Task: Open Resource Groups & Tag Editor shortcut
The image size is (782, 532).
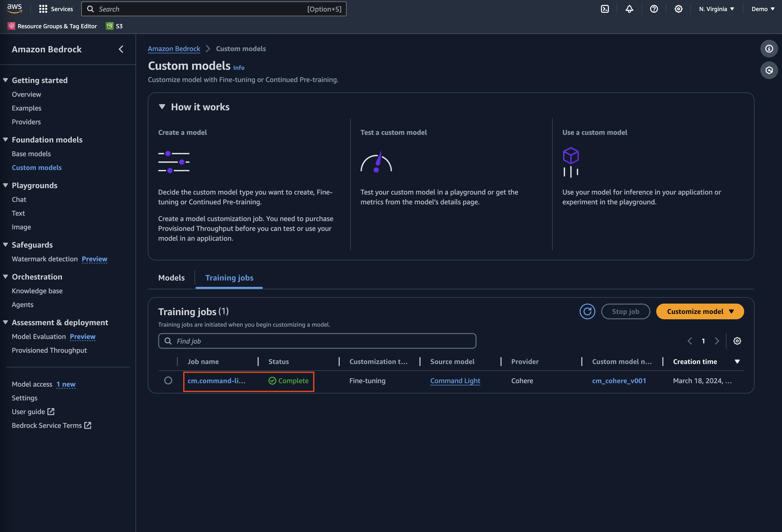Action: point(52,26)
